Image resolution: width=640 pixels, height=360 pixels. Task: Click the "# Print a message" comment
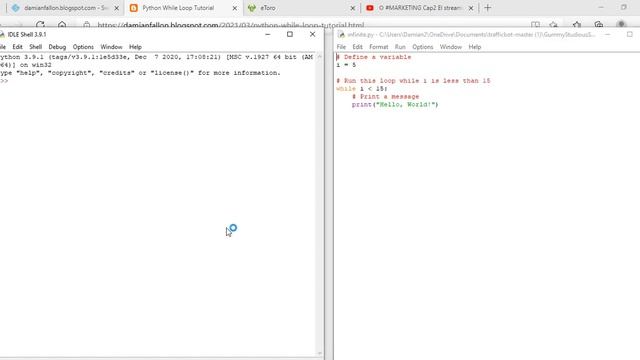pos(385,97)
